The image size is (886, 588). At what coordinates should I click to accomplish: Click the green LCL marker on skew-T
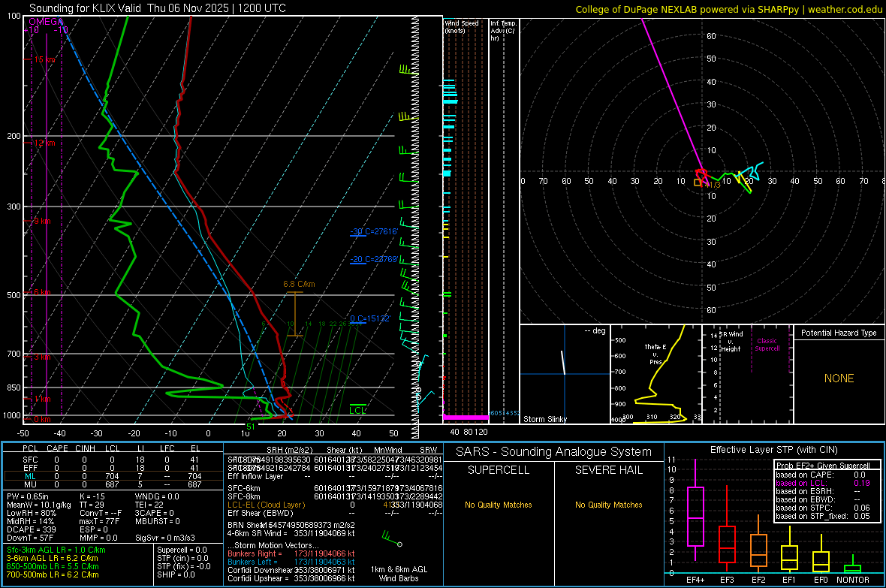[x=357, y=411]
